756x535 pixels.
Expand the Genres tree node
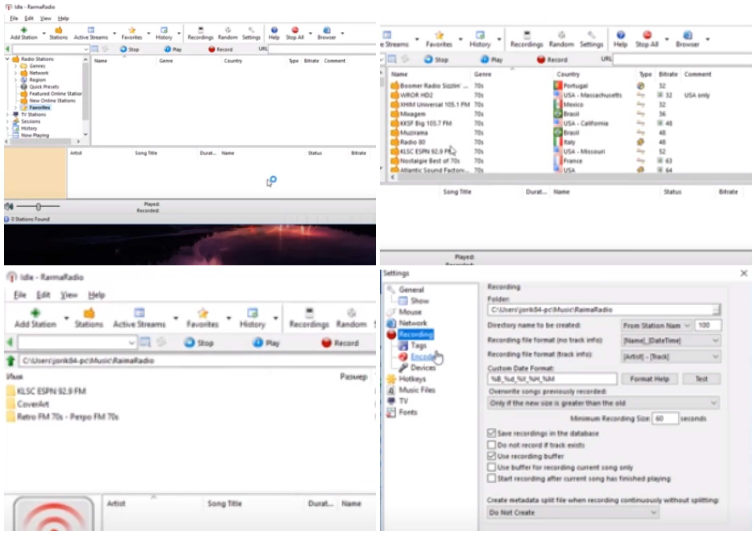[15, 66]
